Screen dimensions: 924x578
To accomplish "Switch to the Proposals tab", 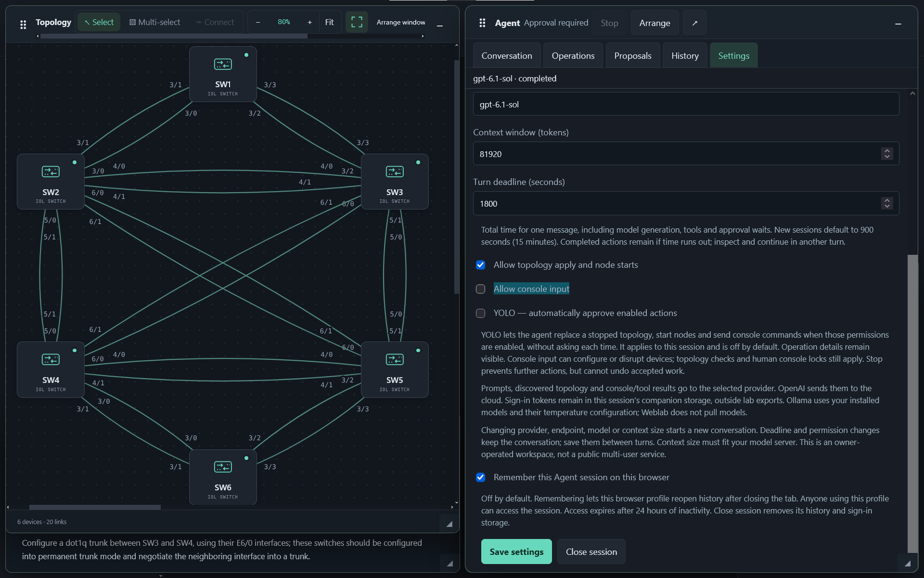I will click(633, 55).
